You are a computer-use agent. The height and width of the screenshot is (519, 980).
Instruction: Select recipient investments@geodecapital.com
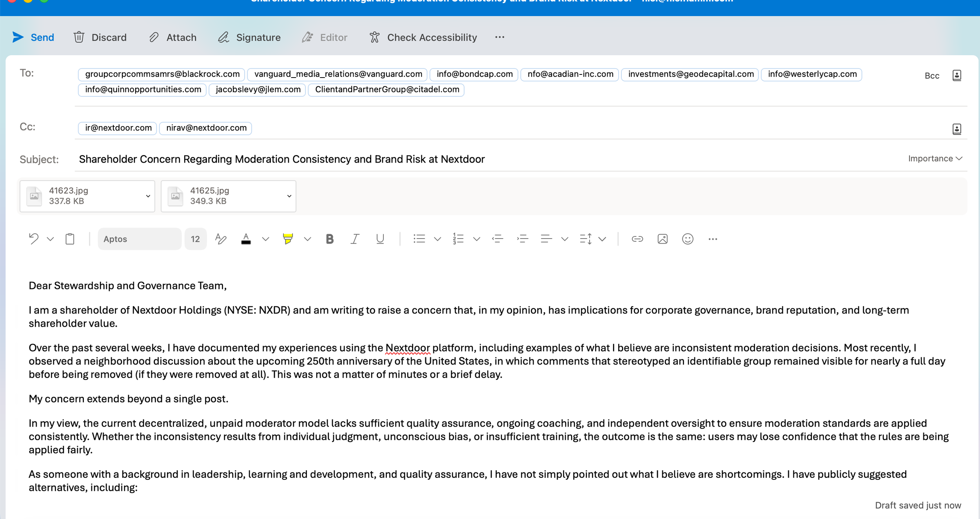[x=690, y=74]
